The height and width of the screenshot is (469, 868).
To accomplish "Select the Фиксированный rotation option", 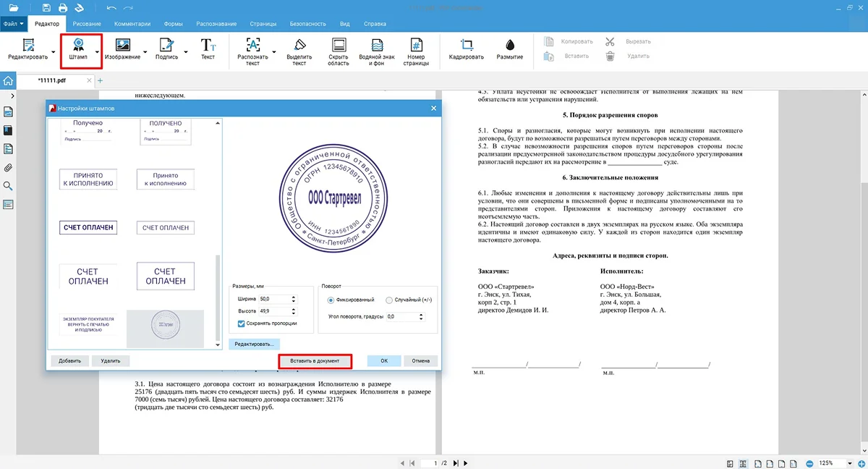I will [x=331, y=300].
